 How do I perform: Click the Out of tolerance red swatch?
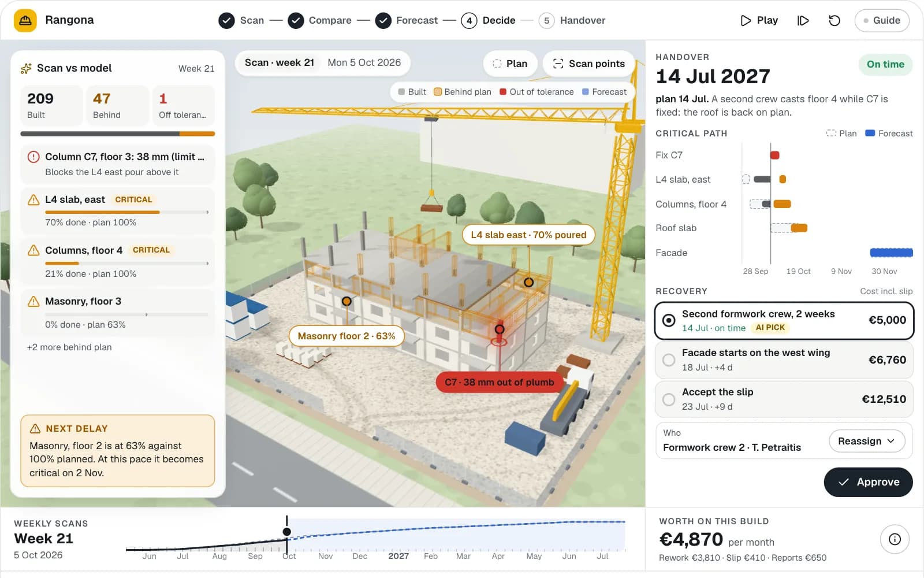(503, 92)
